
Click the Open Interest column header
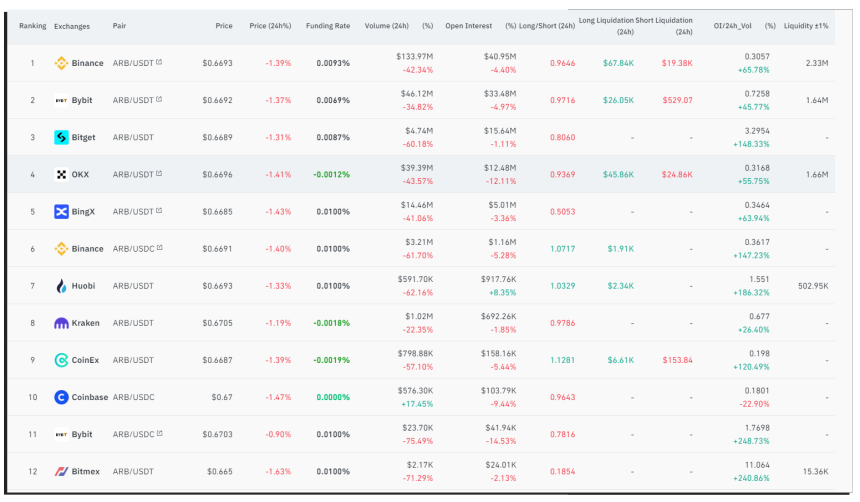(467, 25)
